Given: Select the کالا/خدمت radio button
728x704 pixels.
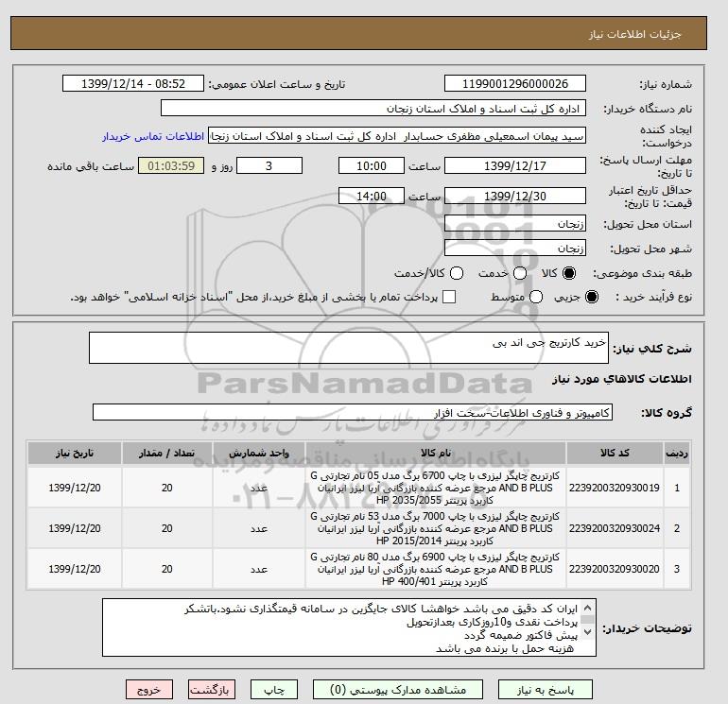Looking at the screenshot, I should point(457,273).
